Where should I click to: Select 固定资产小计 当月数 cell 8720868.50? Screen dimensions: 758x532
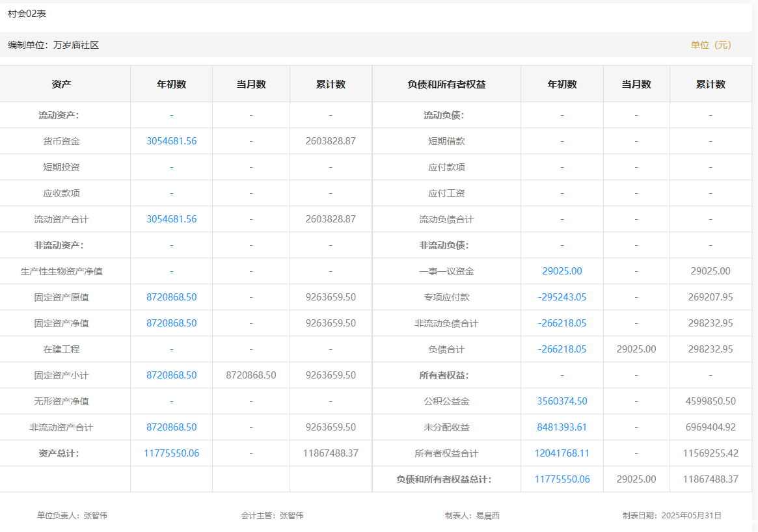pyautogui.click(x=251, y=375)
